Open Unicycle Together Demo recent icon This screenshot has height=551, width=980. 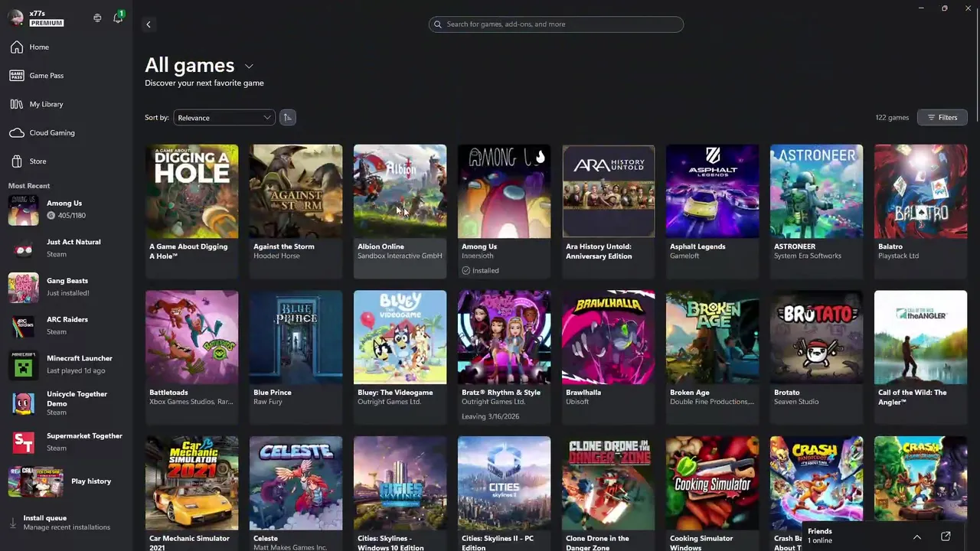click(x=23, y=403)
